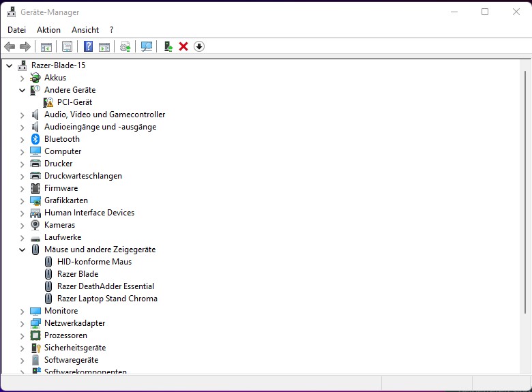Minimize the Geräte-Manager window

454,12
